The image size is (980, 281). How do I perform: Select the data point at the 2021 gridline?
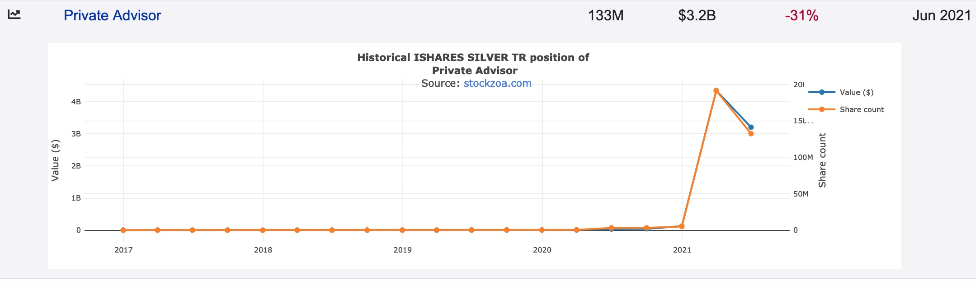click(x=682, y=226)
